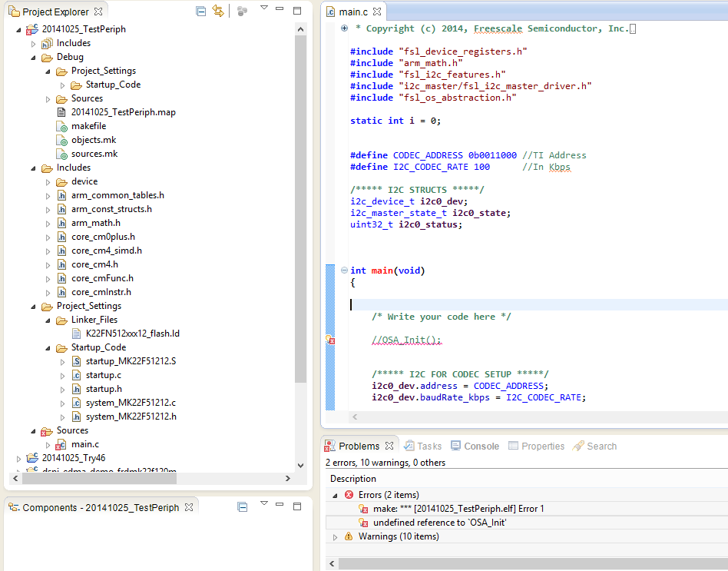
Task: Open Project Explorer view menu dropdown
Action: [263, 8]
